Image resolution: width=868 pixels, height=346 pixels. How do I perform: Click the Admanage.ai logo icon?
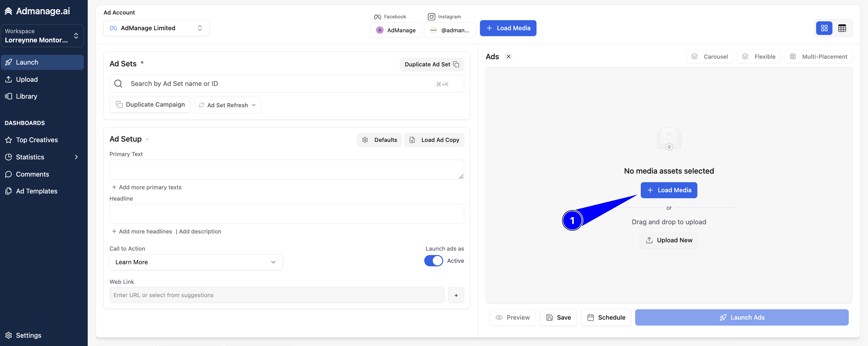(x=8, y=11)
